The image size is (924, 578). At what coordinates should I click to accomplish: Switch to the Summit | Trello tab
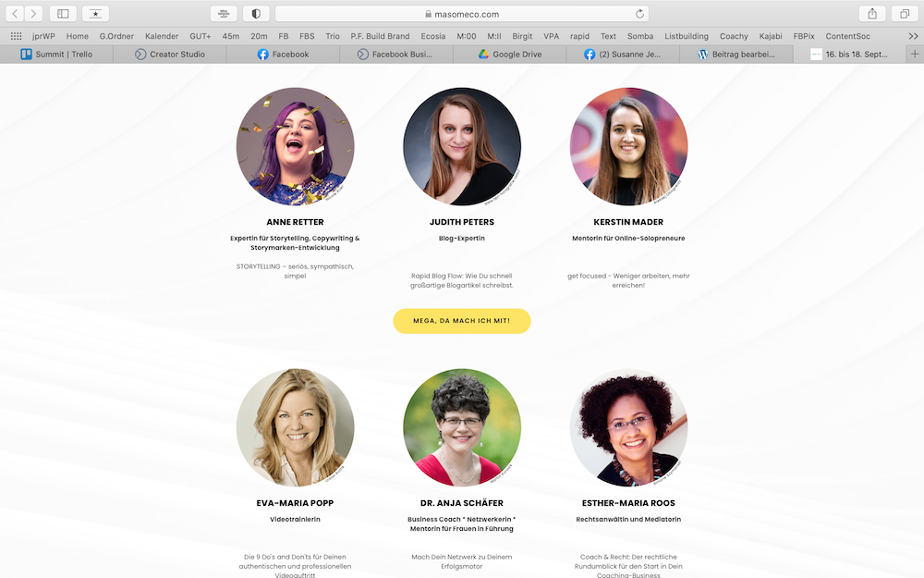click(x=56, y=55)
